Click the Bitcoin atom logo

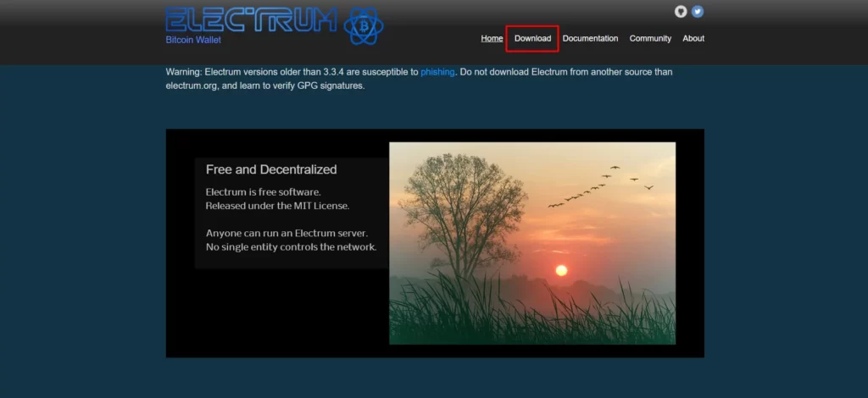[x=364, y=26]
